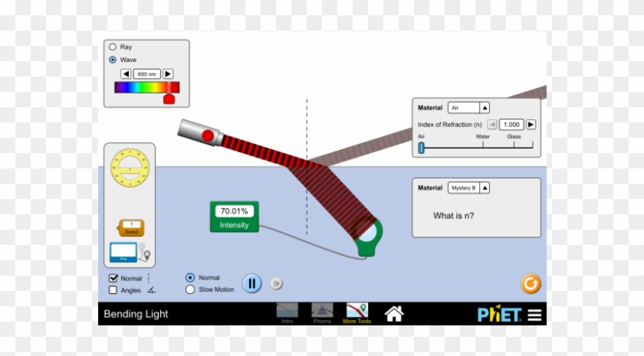The image size is (644, 356).
Task: Open the PhET logo link
Action: point(499,314)
